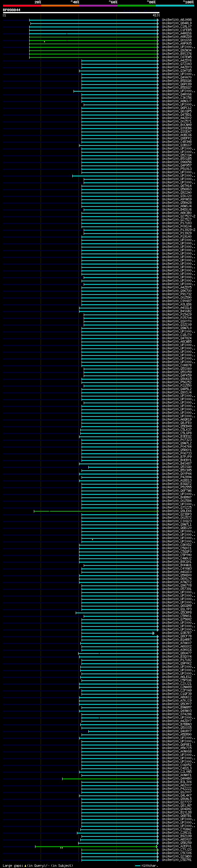Select the UniRef100_P42894 label
Image resolution: width=197 pixels, height=868 pixels.
click(x=176, y=477)
